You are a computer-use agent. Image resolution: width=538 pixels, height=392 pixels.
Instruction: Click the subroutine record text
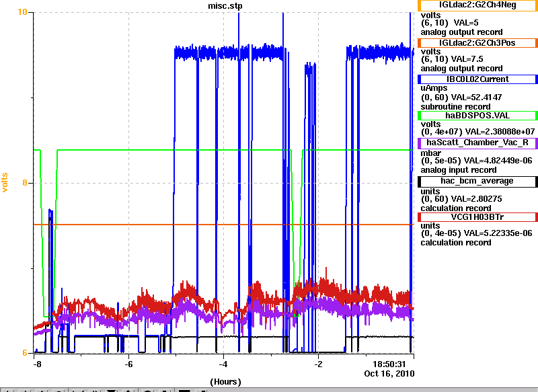pos(456,107)
